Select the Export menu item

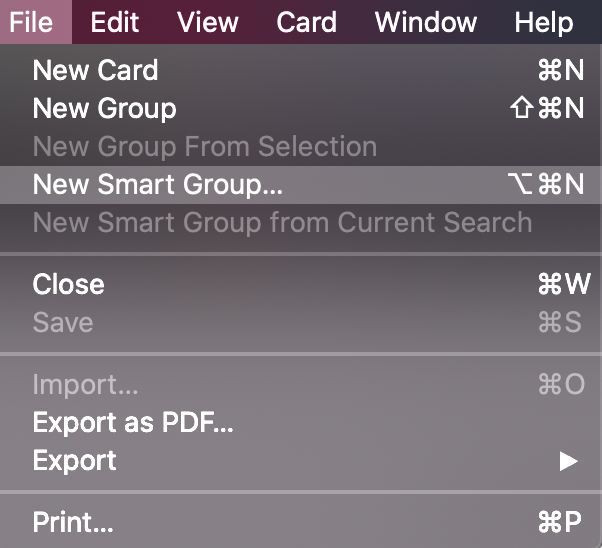(75, 460)
